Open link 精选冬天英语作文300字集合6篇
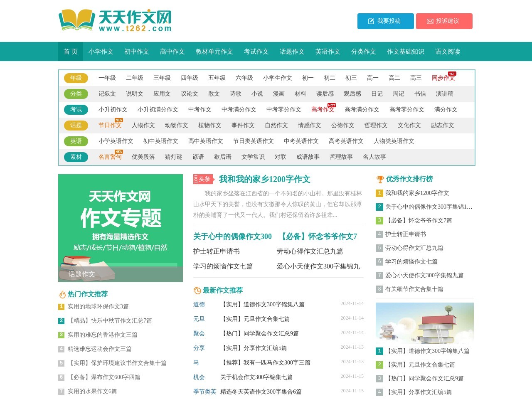Viewport: 532px width, 399px height. pyautogui.click(x=260, y=391)
